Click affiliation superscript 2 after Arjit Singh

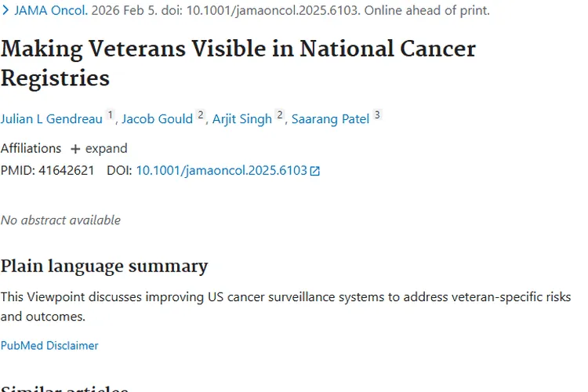tap(280, 115)
